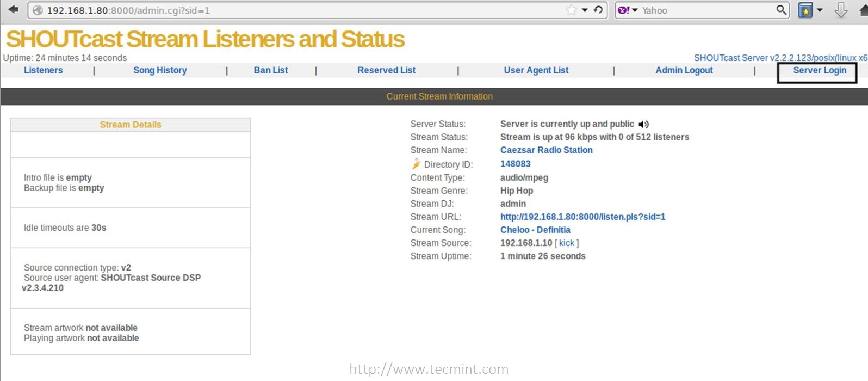Select the Uptime 24 minutes text

tap(65, 58)
